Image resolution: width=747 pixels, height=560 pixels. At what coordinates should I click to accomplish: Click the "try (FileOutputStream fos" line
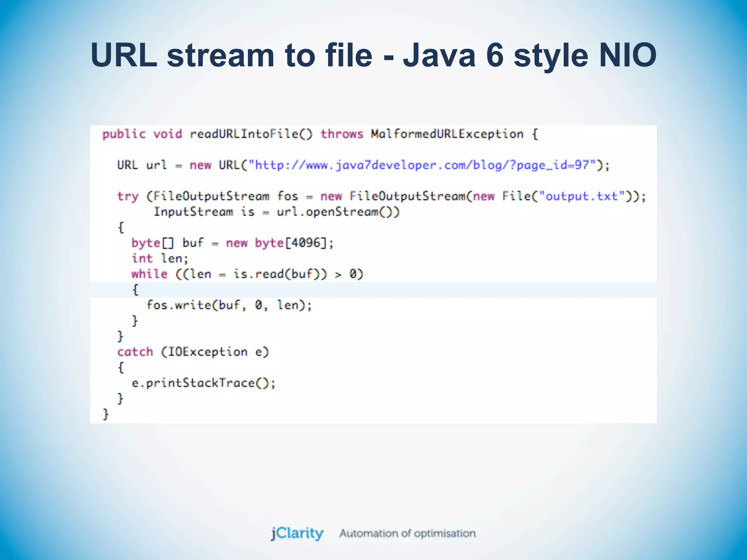382,197
